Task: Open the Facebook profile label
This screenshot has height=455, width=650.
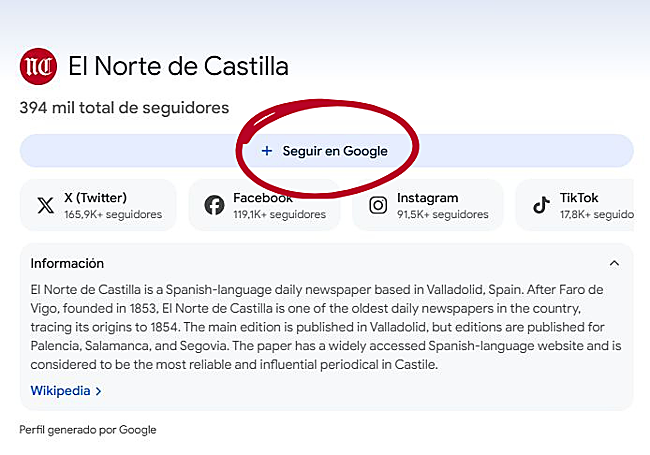Action: (262, 198)
